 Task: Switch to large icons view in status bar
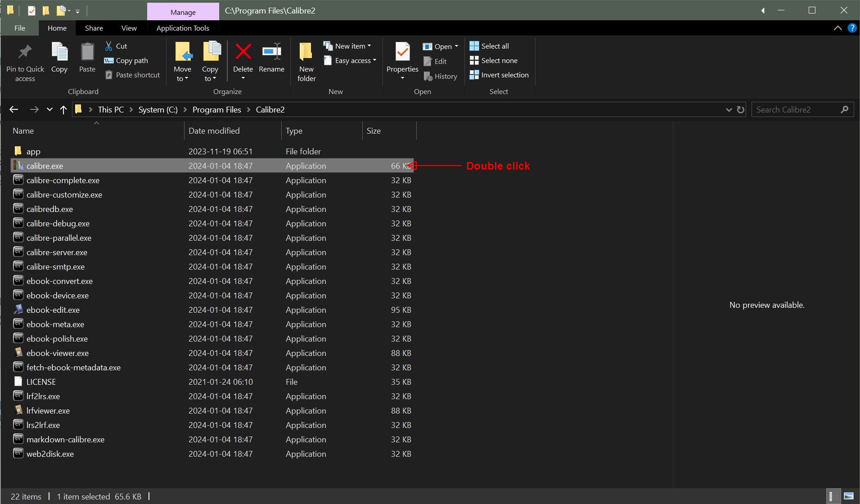point(848,496)
